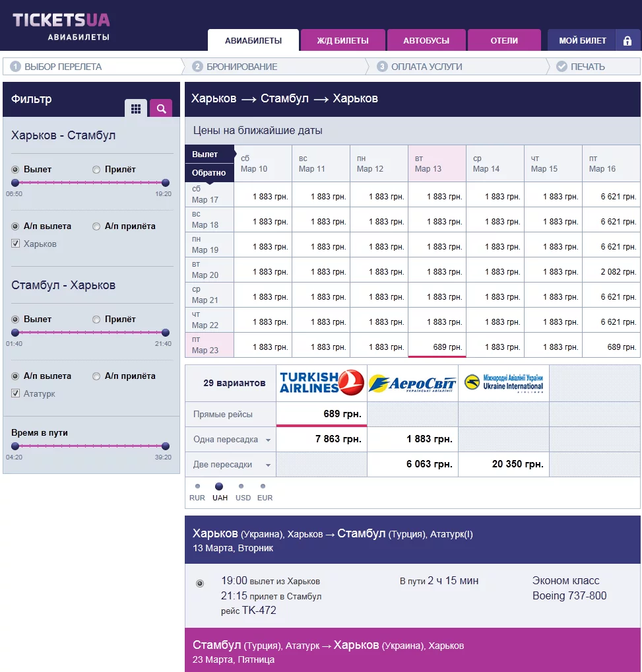This screenshot has width=642, height=672.
Task: Choose EUR currency
Action: pos(263,487)
